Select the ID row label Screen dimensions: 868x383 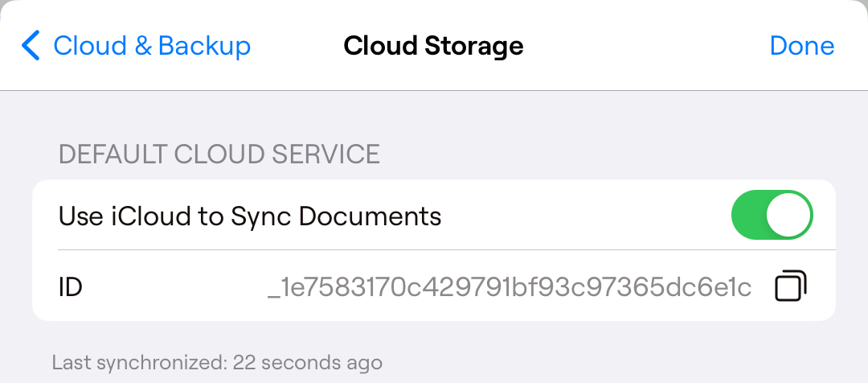click(70, 287)
